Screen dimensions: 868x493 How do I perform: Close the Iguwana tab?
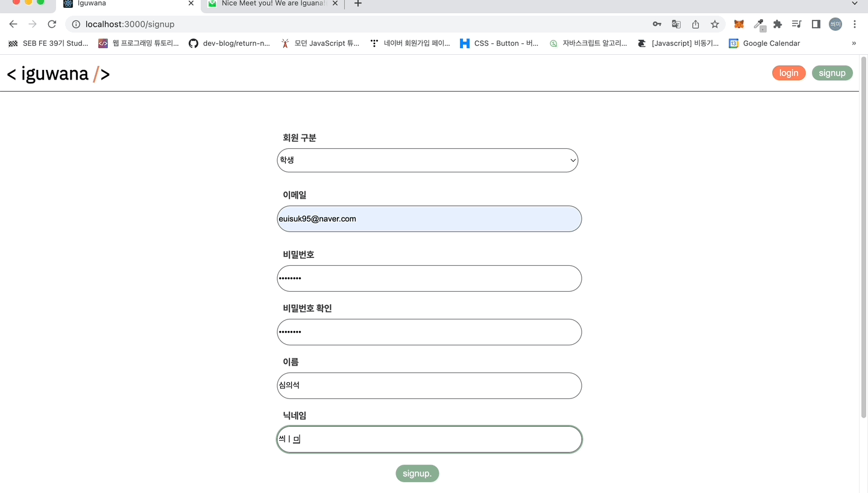[x=191, y=4]
